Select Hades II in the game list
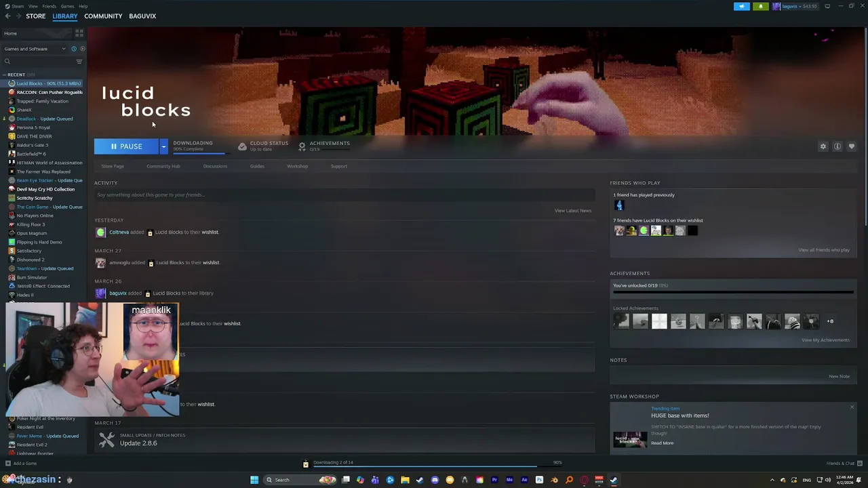The height and width of the screenshot is (488, 868). click(x=25, y=295)
